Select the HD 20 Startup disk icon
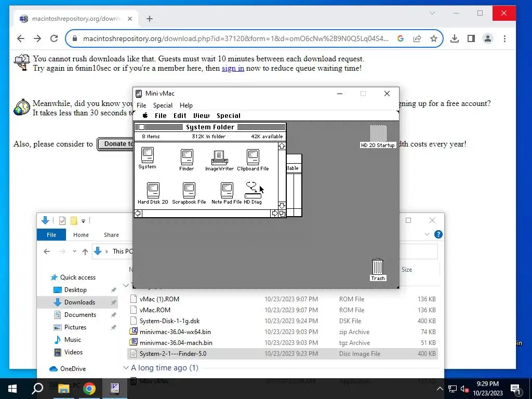 click(378, 134)
